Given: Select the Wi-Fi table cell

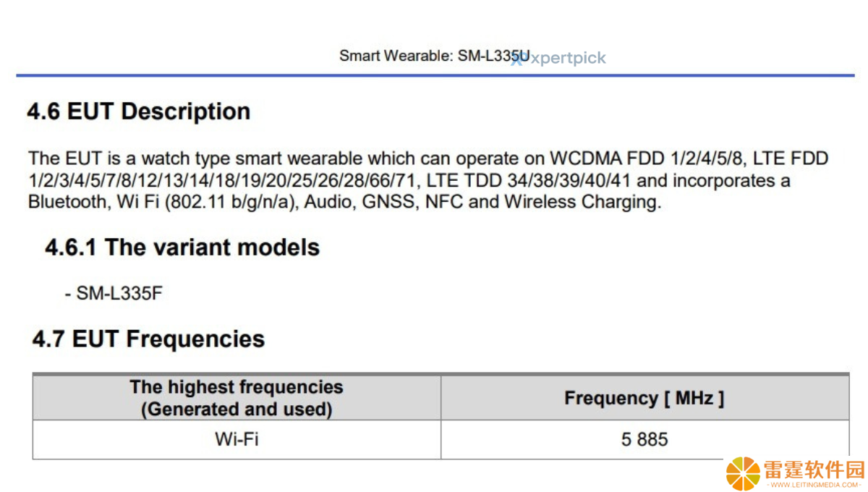Looking at the screenshot, I should [237, 439].
